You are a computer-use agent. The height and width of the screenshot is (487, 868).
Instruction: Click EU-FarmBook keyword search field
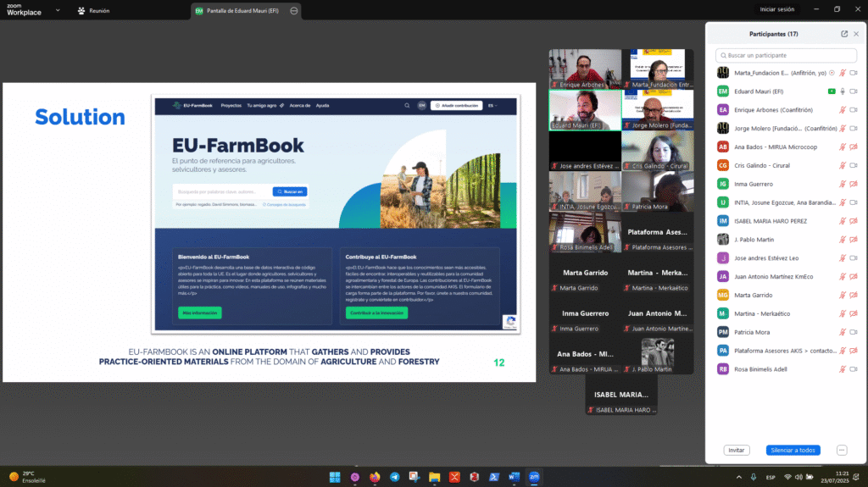pyautogui.click(x=223, y=191)
